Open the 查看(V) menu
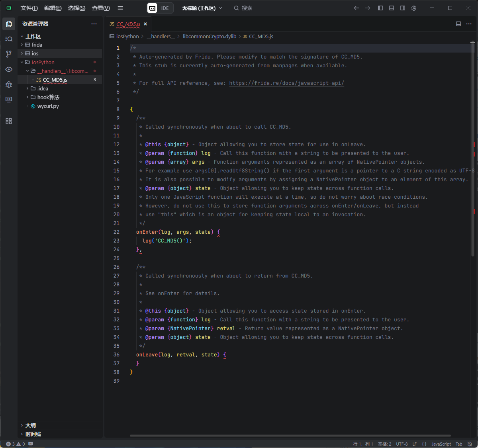Viewport: 478px width, 448px height. click(101, 8)
